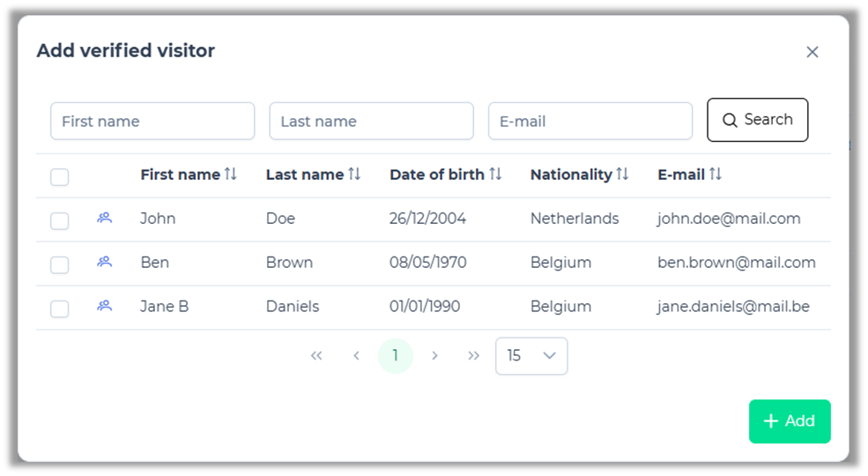Sort by Last name column arrows
Viewport: 868px width, 476px height.
point(354,175)
